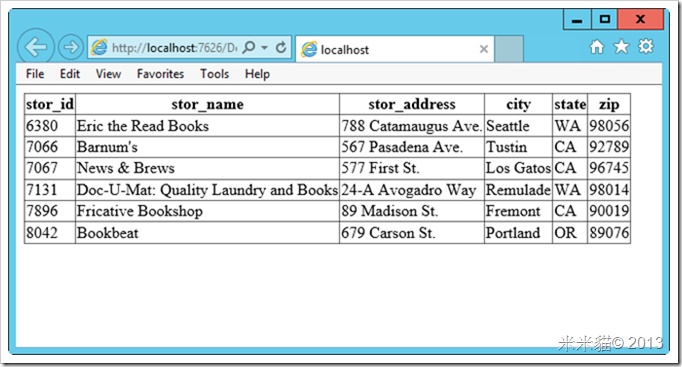Open the Tools gear icon
Viewport: 682px width, 367px height.
[x=646, y=46]
